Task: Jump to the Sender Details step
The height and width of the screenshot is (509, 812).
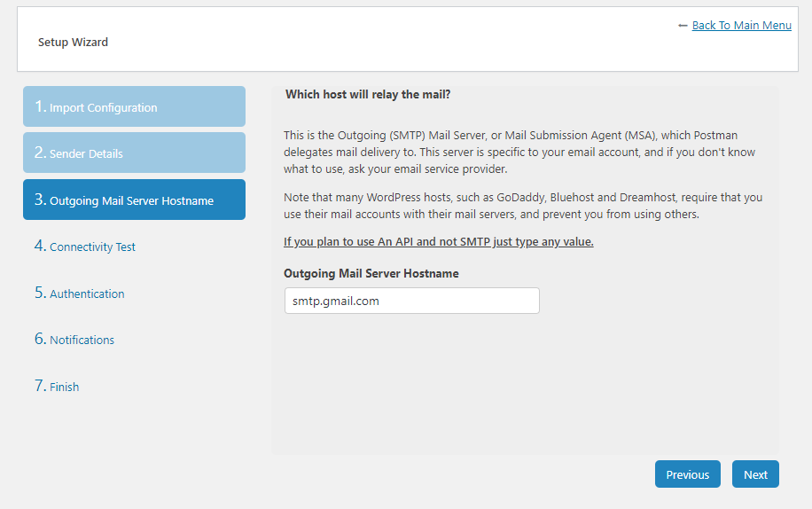Action: click(x=134, y=153)
